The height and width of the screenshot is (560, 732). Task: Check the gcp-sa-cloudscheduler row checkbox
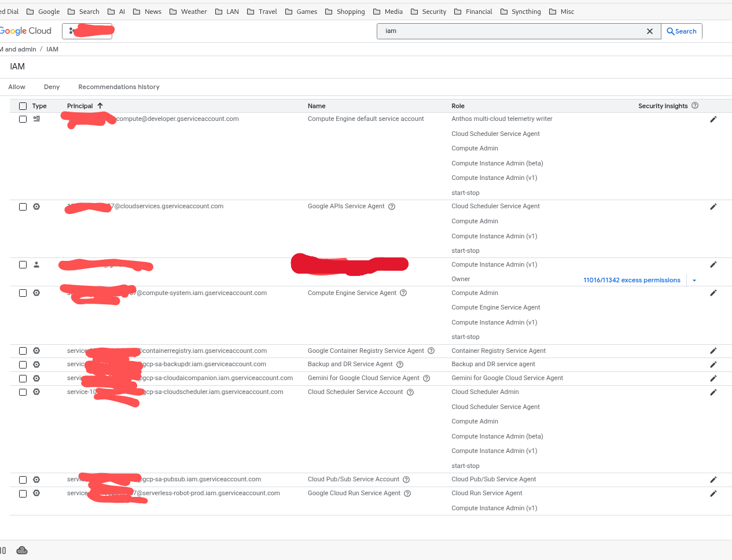[x=23, y=392]
